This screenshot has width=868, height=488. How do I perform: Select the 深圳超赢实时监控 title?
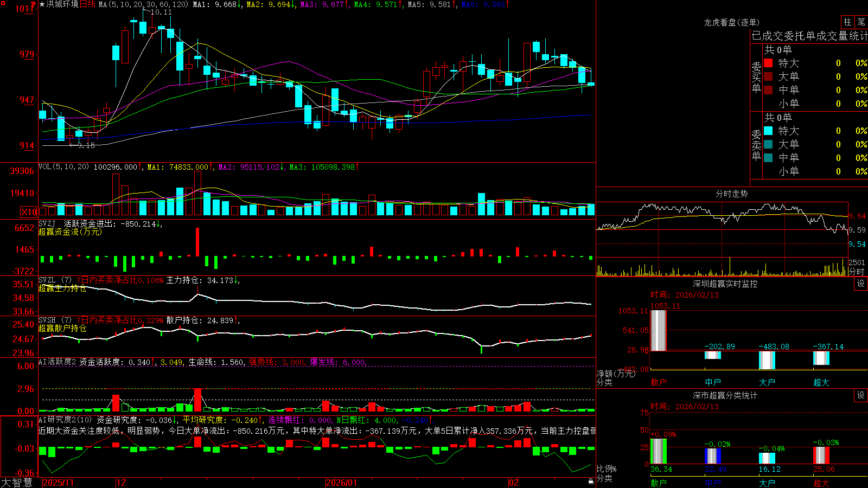[x=725, y=284]
